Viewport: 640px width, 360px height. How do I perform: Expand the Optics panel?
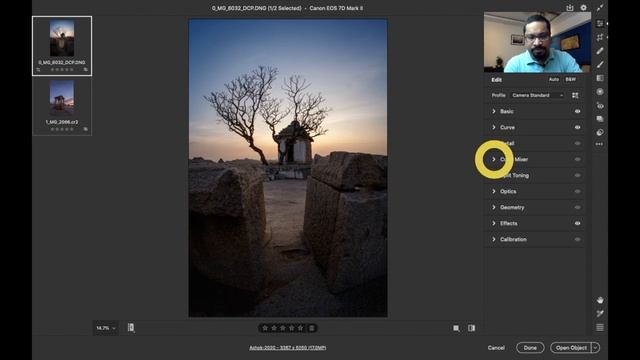[494, 191]
